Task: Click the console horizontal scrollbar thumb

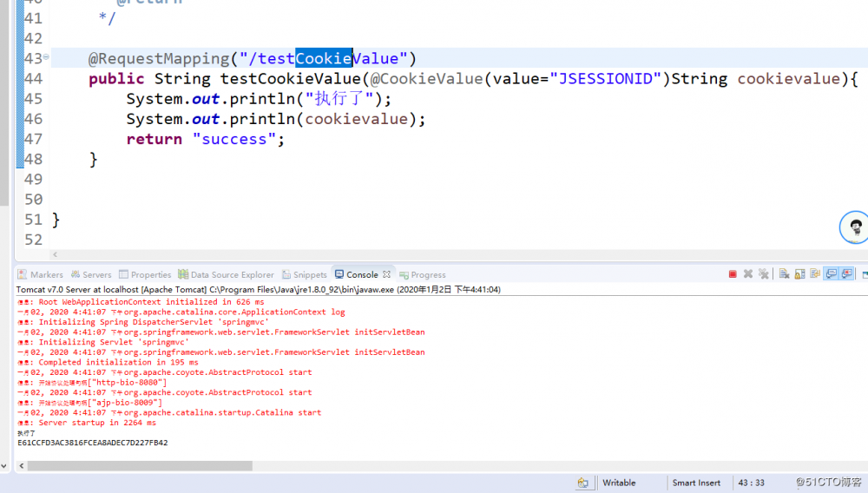Action: tap(140, 466)
